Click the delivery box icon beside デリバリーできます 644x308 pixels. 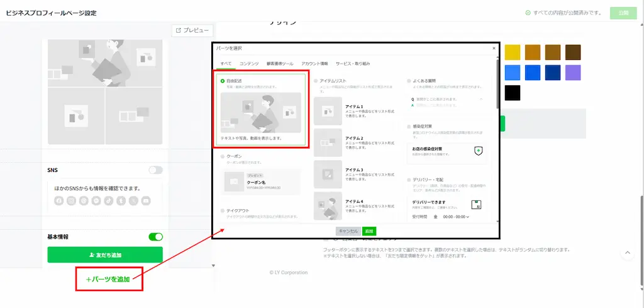pos(477,204)
